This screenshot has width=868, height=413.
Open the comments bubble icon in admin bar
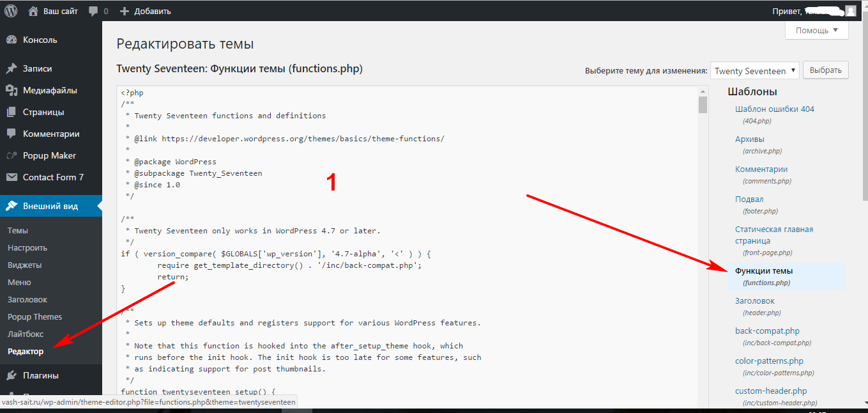(x=94, y=12)
